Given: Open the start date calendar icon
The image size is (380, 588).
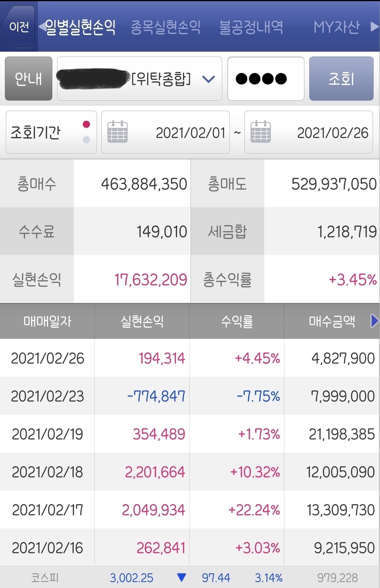Looking at the screenshot, I should click(117, 132).
